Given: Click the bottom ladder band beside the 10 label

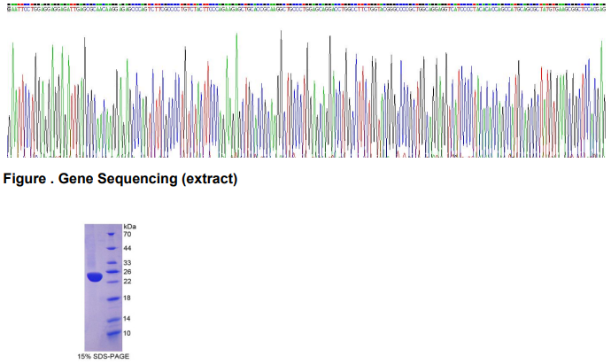Looking at the screenshot, I should pos(112,333).
